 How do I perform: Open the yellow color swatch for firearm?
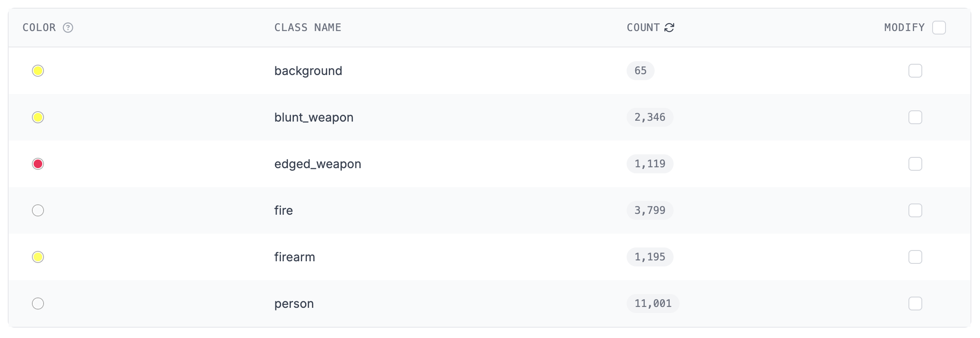pyautogui.click(x=38, y=257)
